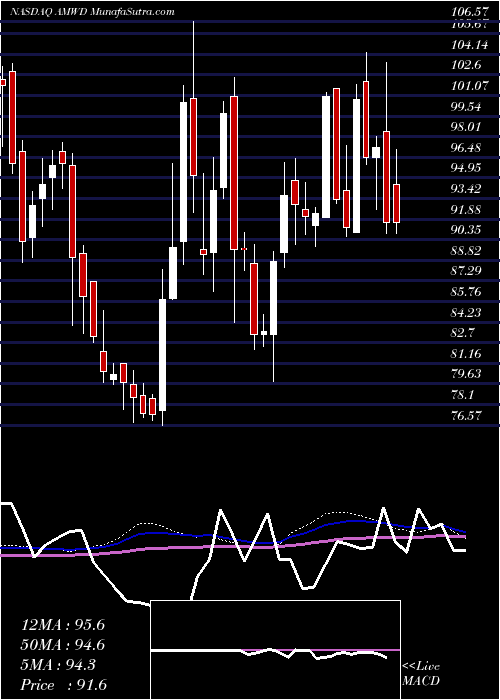
Task: Click the 79.63 price axis label
Action: pos(467,374)
